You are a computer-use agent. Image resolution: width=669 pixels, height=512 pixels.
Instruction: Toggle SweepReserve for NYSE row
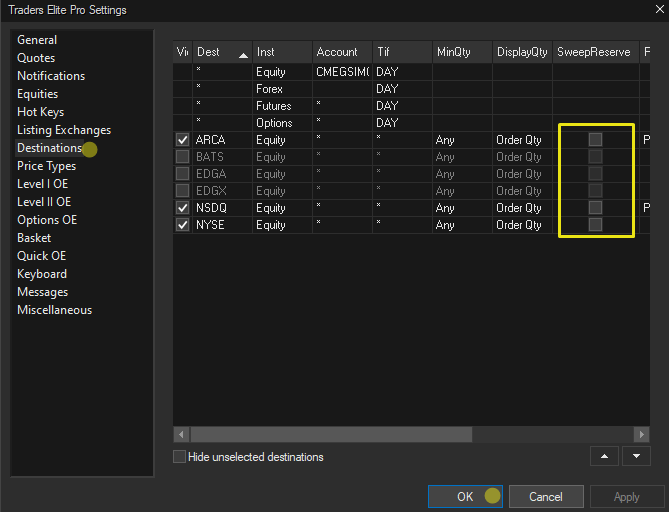point(595,224)
